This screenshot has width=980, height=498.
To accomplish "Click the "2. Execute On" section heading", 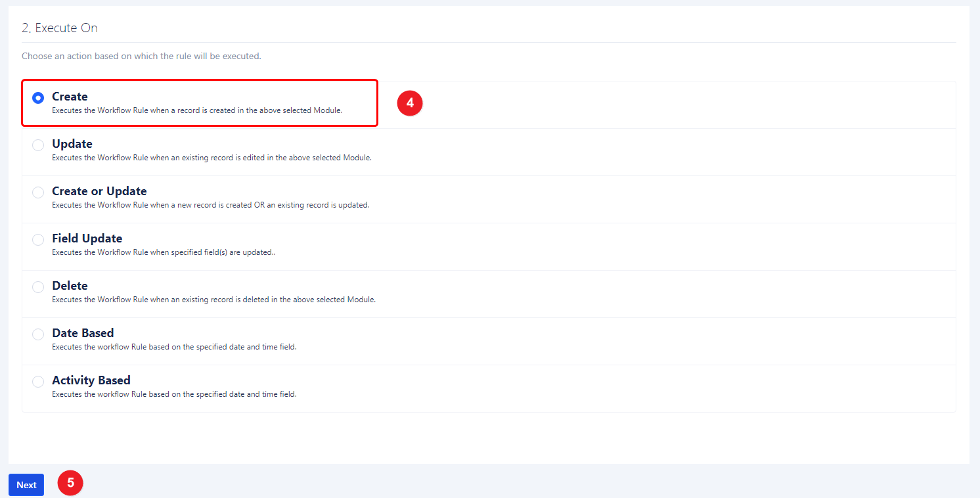I will [x=60, y=28].
